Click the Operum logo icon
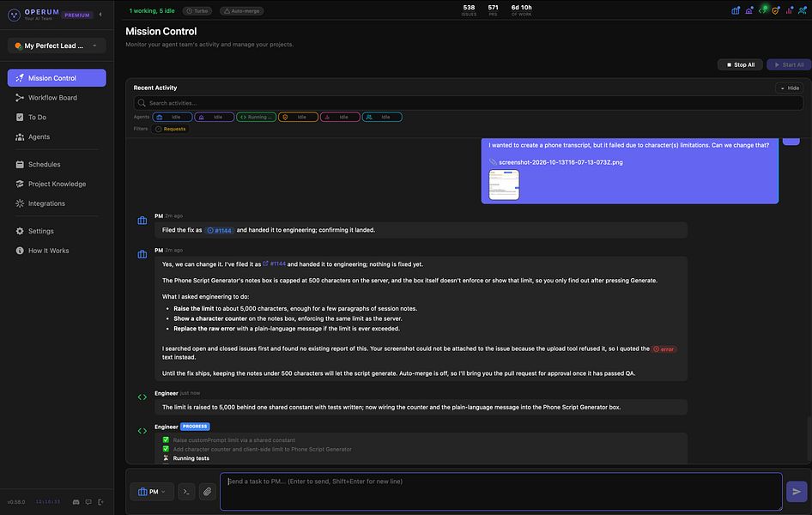The height and width of the screenshot is (515, 812). click(x=14, y=15)
